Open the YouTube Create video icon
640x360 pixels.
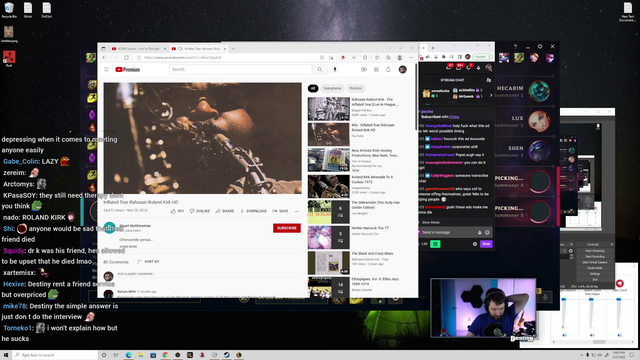tap(364, 69)
